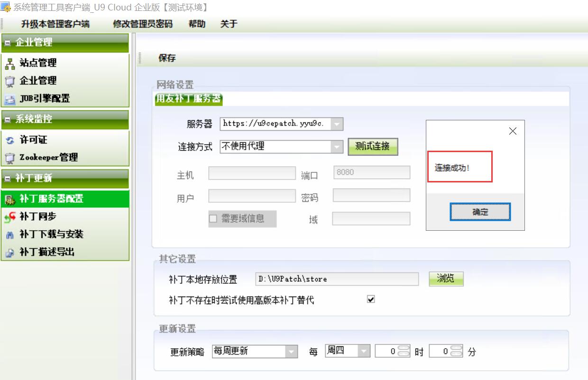Select the 用友补丁服务器 tab
The image size is (588, 380).
pos(189,99)
